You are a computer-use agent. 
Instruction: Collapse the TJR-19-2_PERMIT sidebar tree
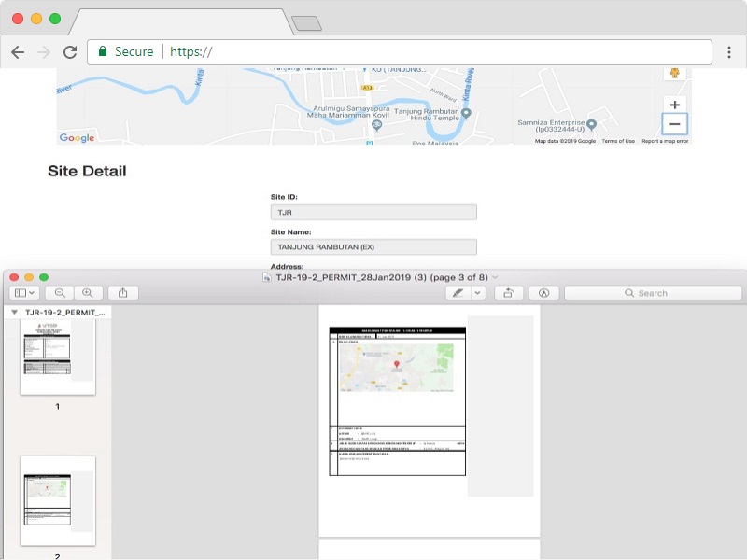pyautogui.click(x=14, y=313)
